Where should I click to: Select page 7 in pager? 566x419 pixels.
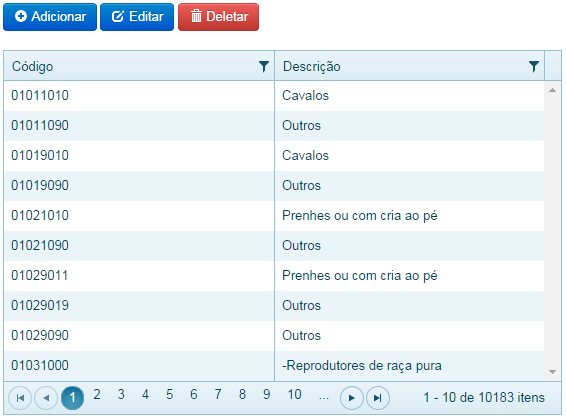point(218,394)
